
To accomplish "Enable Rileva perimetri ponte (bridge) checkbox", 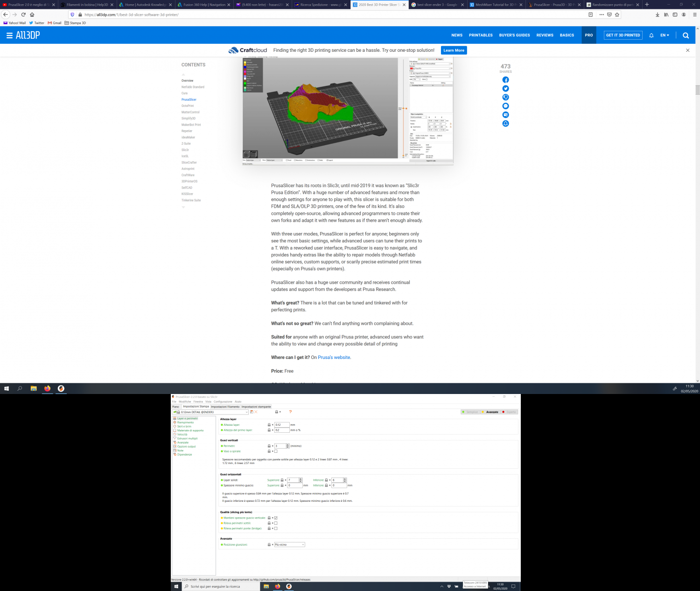I will (x=276, y=528).
